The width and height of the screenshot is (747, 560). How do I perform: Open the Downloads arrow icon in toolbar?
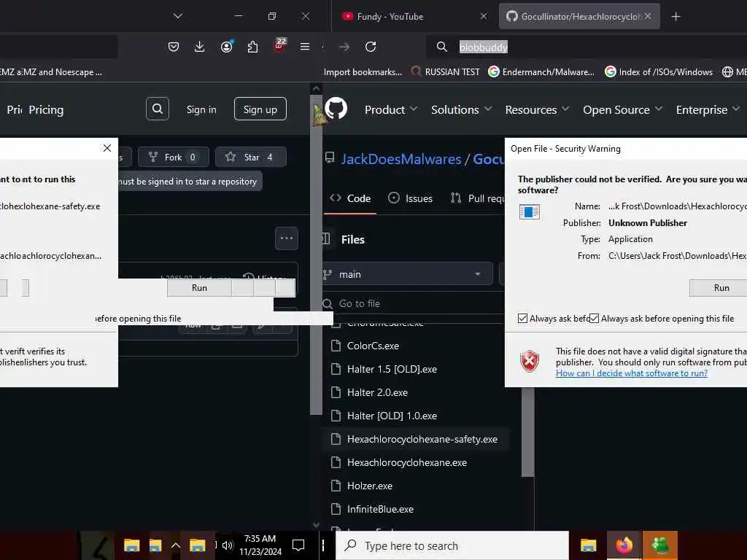click(200, 47)
